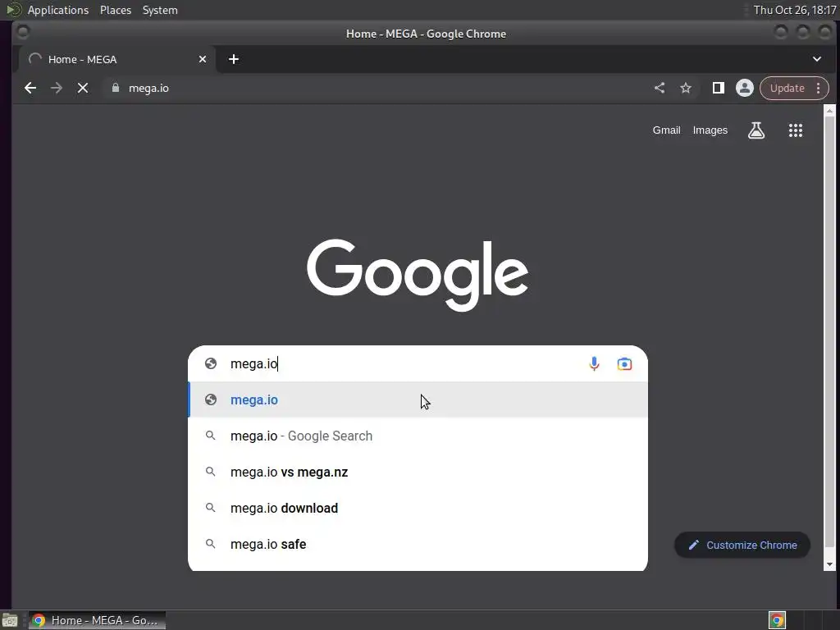Click the Chrome icon in the system tray

coord(777,620)
